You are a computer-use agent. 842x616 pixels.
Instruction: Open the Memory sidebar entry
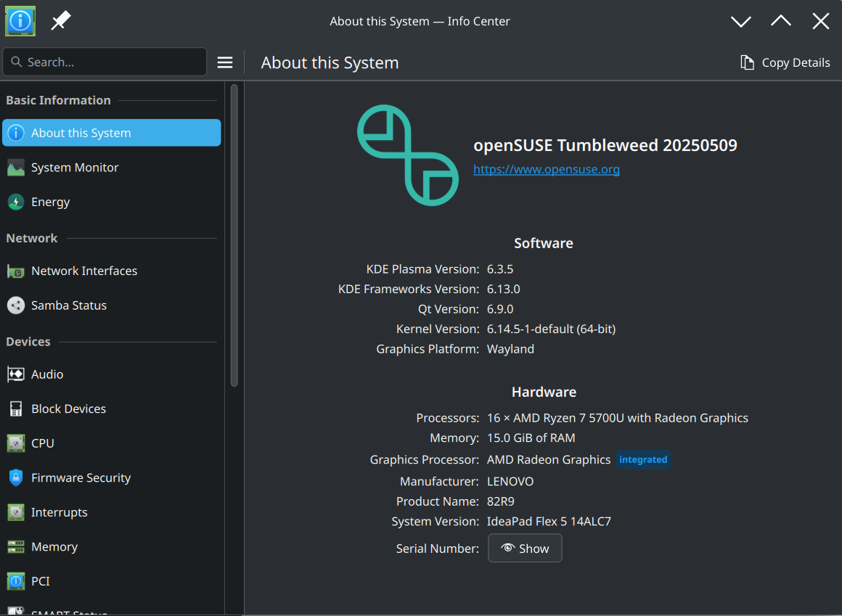[112, 547]
